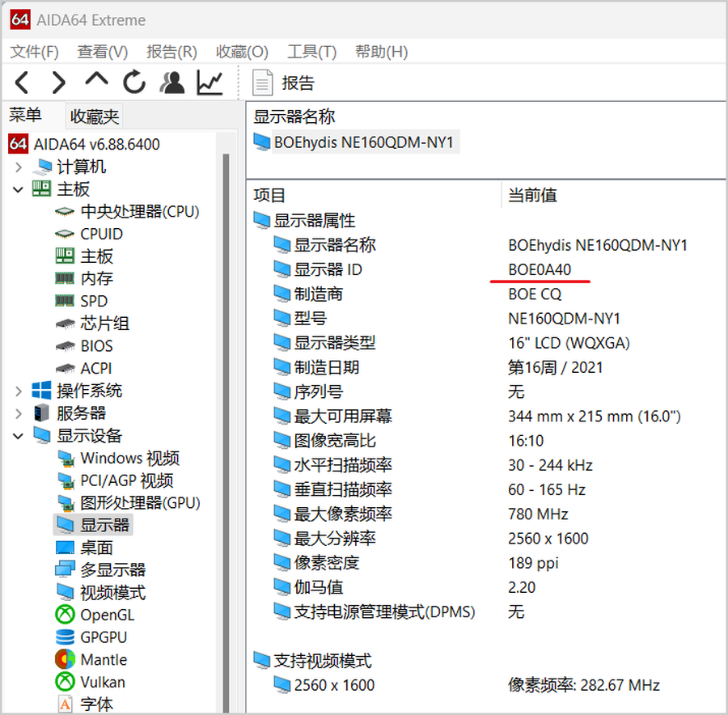Open the 收藏(O) menu
Screen dimensions: 728x715
[x=242, y=52]
